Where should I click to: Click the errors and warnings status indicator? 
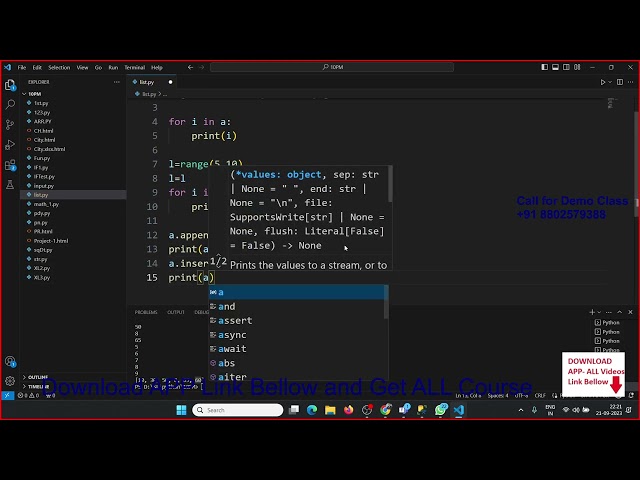coord(29,395)
